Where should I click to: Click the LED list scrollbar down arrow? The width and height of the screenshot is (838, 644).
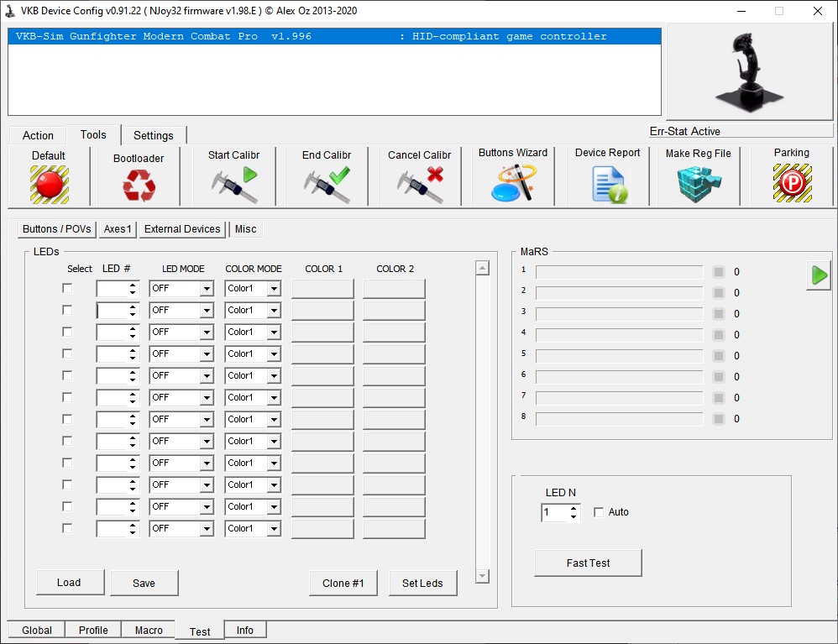[482, 576]
